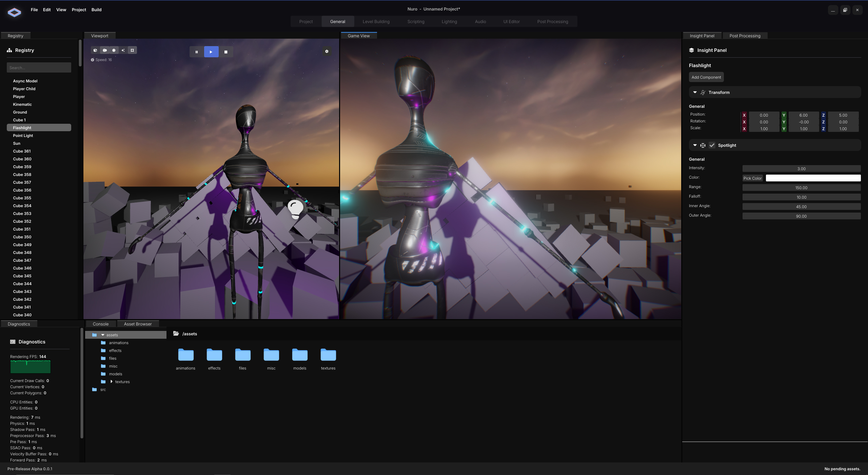Open the Build menu

(x=96, y=10)
